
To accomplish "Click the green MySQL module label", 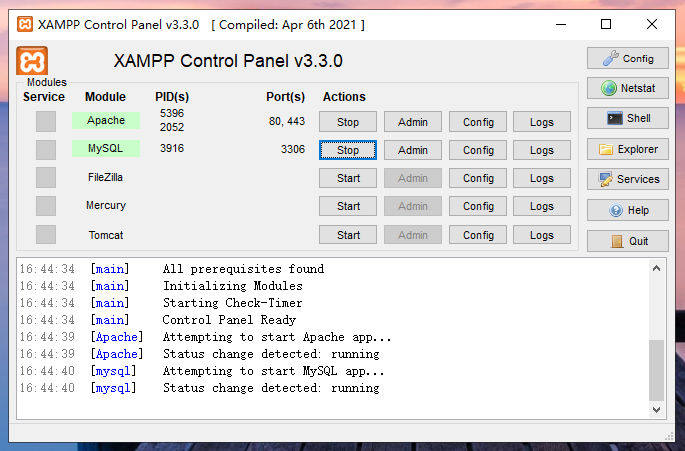I will coord(106,149).
